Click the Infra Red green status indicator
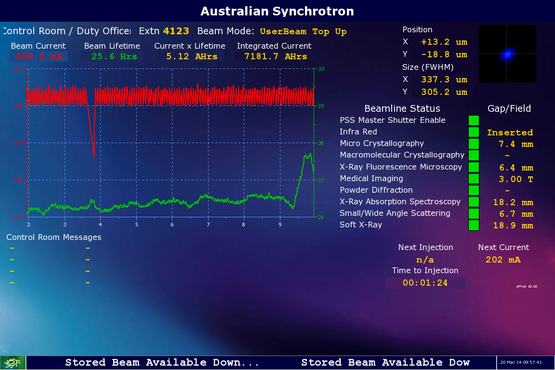 pos(474,132)
